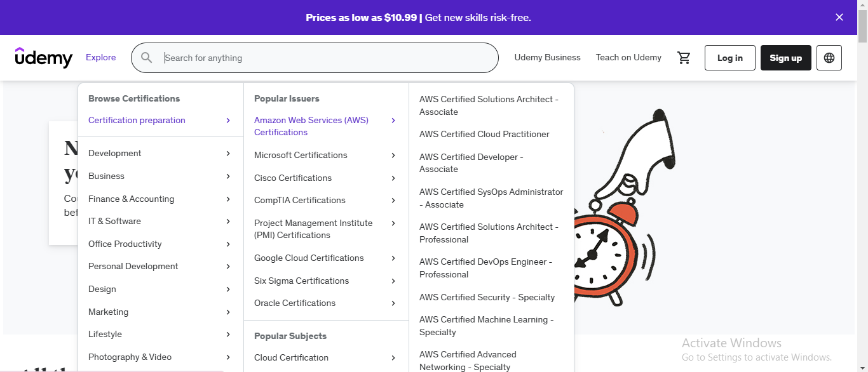Viewport: 868px width, 372px height.
Task: Click the search magnifier icon
Action: (147, 58)
